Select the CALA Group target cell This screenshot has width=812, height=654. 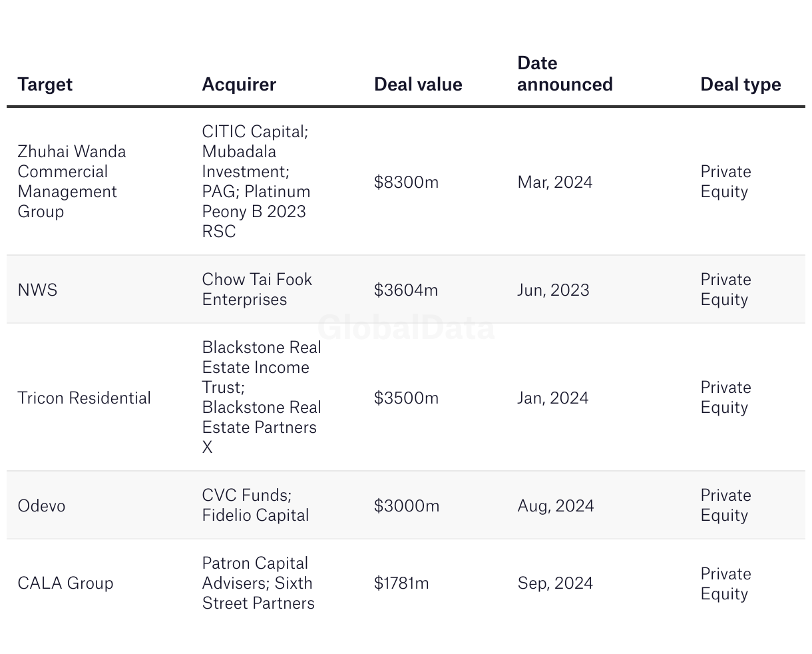click(65, 583)
